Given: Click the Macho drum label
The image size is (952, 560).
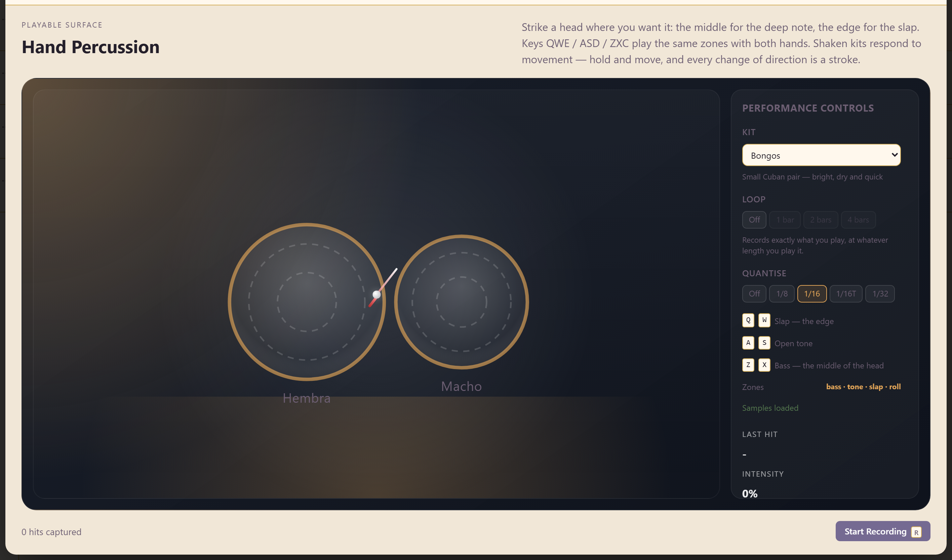Looking at the screenshot, I should coord(461,386).
